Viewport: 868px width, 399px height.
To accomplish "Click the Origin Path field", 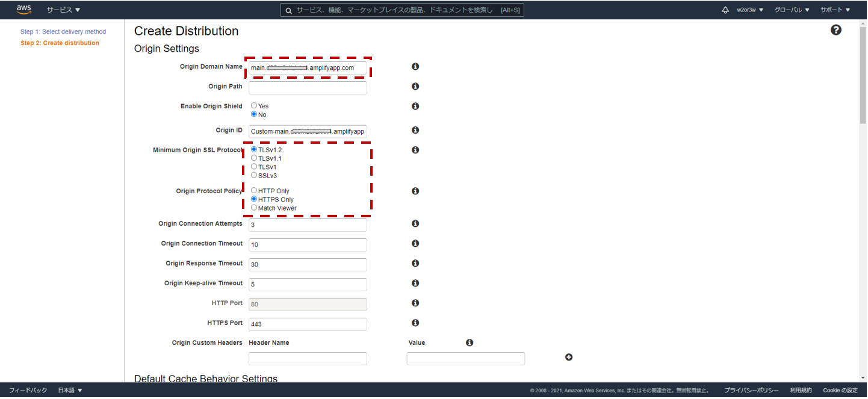I will tap(308, 88).
